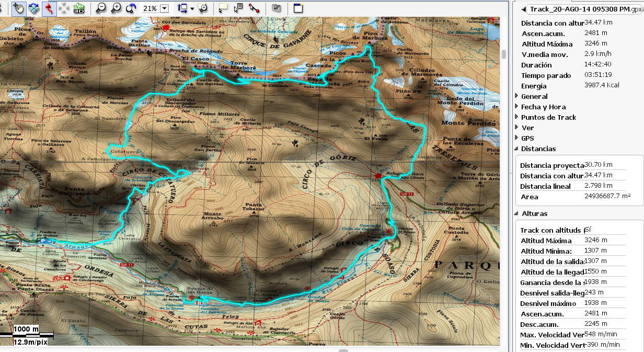The image size is (644, 352).
Task: Click the red waypoint at Refugio de Góriz
Action: point(378,176)
